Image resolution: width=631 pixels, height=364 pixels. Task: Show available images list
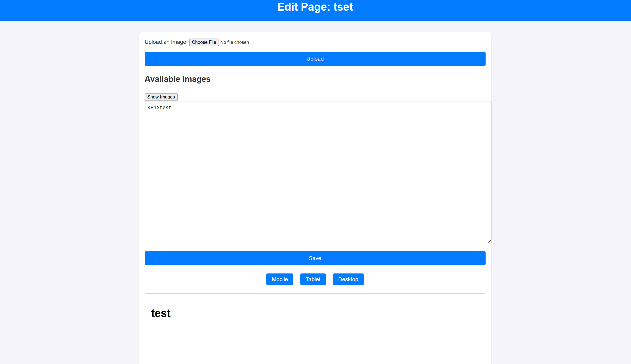pos(161,97)
